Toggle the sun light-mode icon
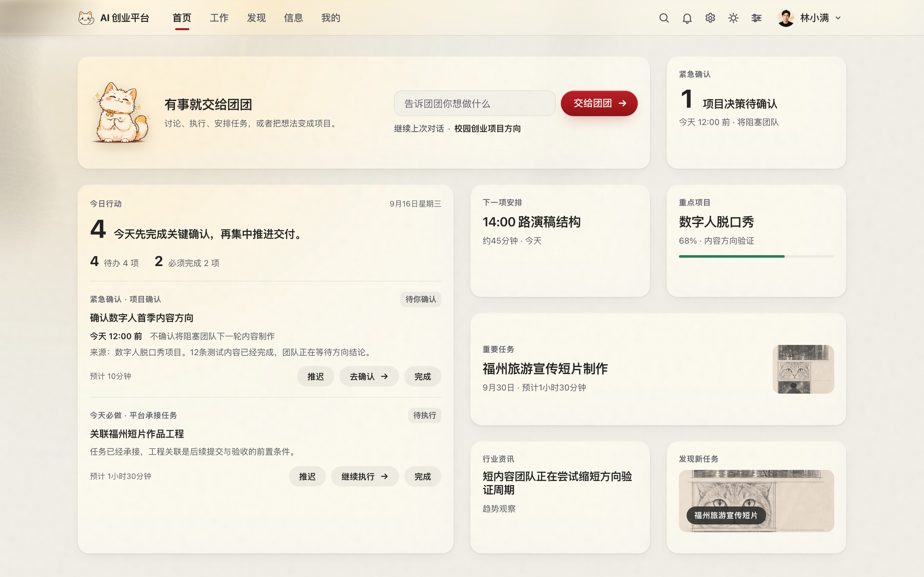Screen dimensions: 924x577 733,18
